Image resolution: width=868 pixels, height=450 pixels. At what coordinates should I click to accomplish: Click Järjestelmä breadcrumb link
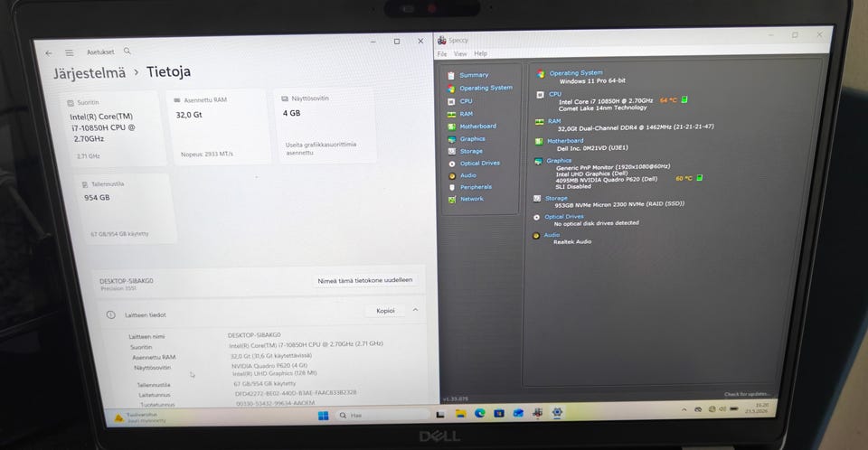[x=90, y=73]
